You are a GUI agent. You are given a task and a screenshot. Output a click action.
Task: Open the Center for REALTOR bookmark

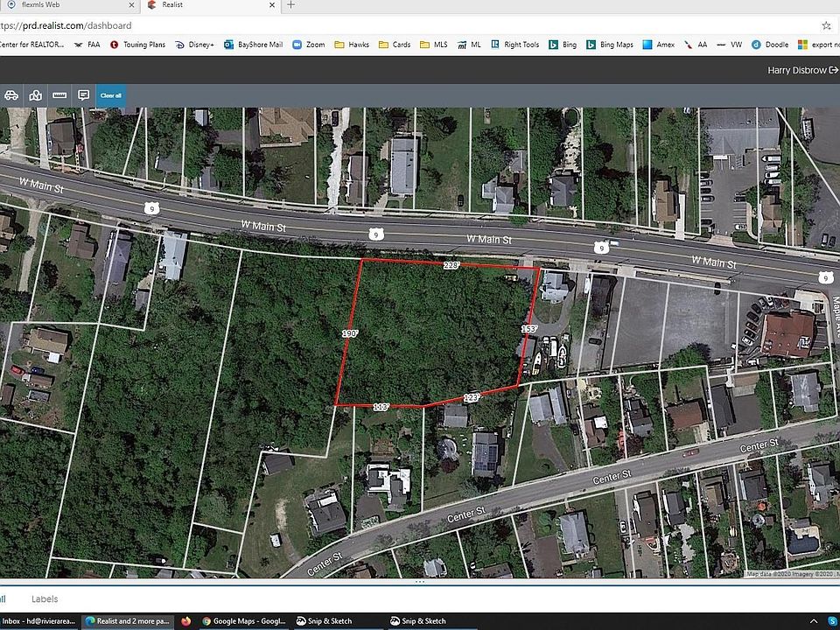[x=32, y=45]
